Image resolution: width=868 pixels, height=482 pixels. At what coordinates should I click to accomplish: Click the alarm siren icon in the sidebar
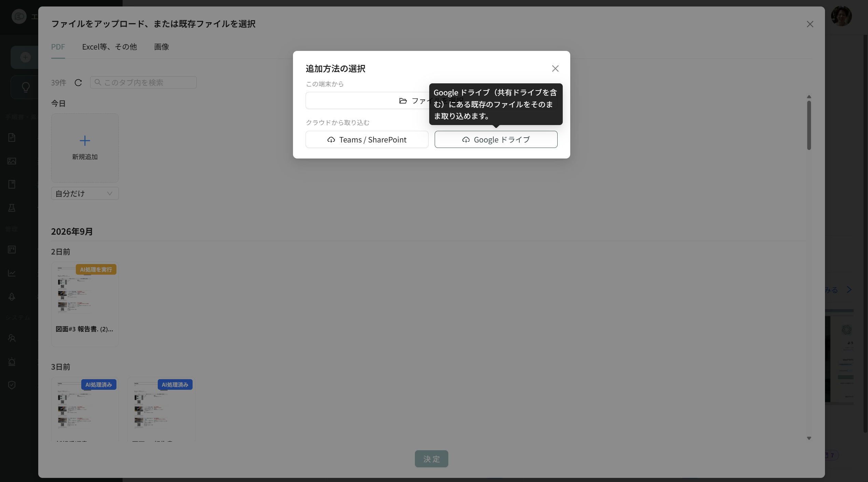12,361
